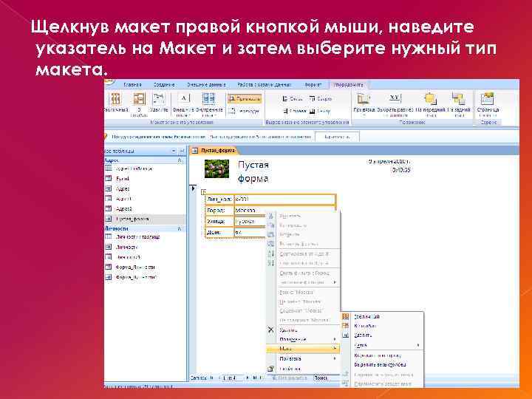Click the Пустая форма title text
The width and height of the screenshot is (532, 399).
point(253,171)
